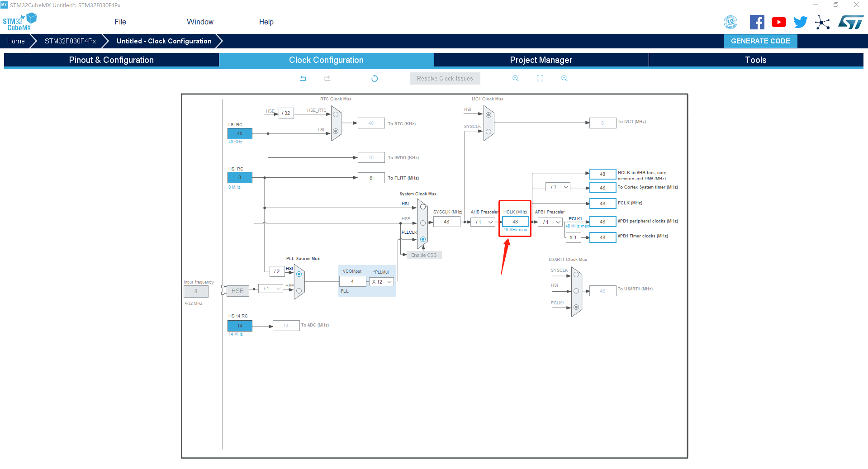Open the Cortex System timer divider dropdown

coord(558,187)
